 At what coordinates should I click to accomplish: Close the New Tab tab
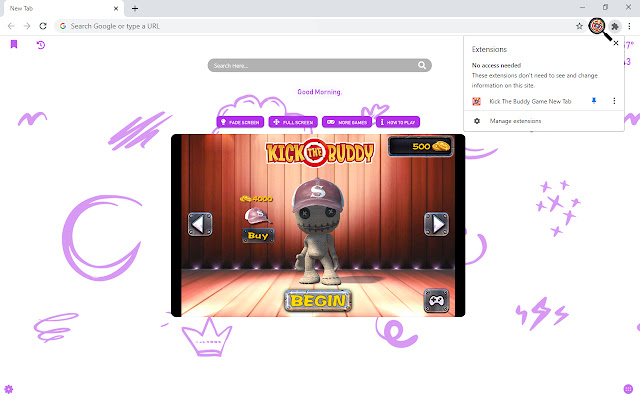click(116, 8)
